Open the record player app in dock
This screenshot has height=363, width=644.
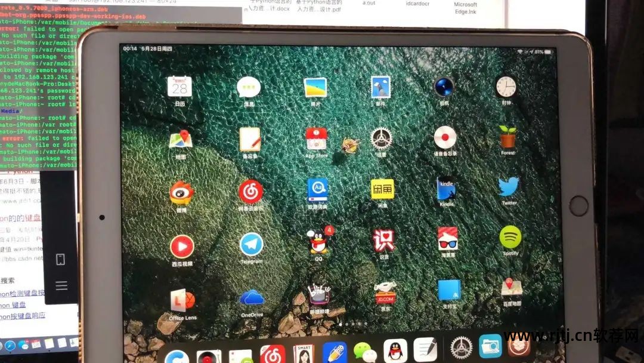pos(209,356)
